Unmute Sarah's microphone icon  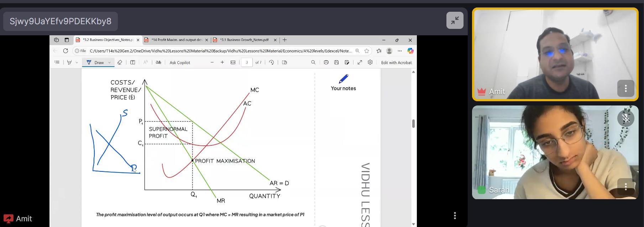[625, 118]
